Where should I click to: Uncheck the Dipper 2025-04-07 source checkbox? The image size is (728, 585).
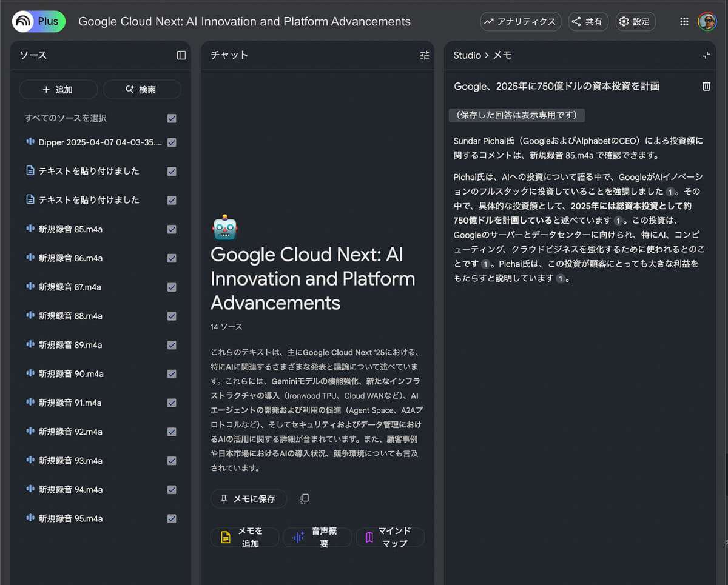tap(172, 142)
